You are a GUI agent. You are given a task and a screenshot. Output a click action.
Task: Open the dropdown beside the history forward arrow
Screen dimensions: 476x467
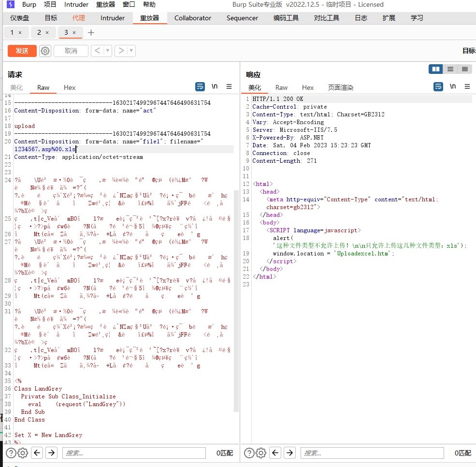pyautogui.click(x=131, y=51)
